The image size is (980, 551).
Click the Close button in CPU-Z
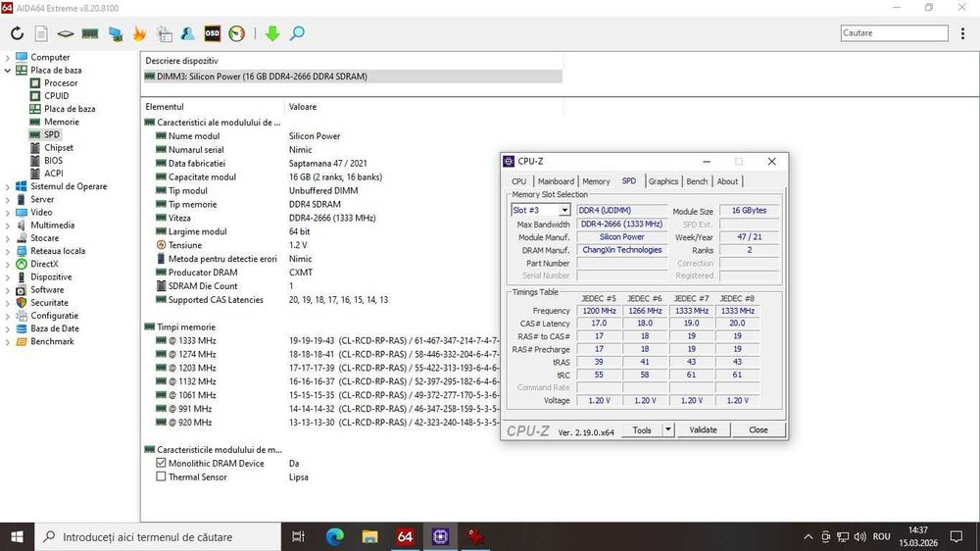(759, 429)
